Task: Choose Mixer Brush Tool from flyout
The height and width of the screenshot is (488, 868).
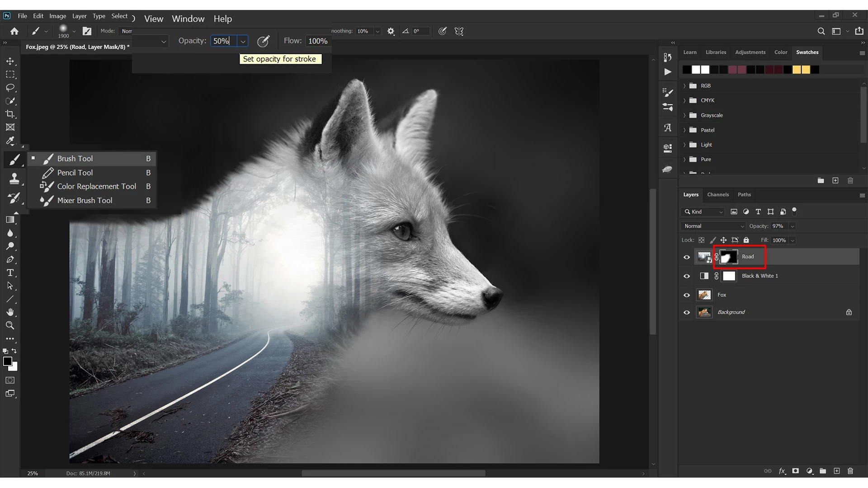Action: (85, 200)
